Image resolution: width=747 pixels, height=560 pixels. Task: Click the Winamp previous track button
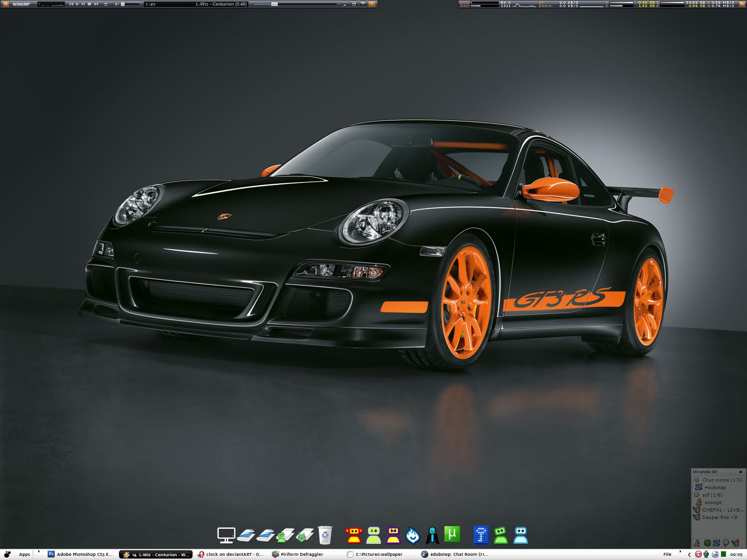pos(71,4)
